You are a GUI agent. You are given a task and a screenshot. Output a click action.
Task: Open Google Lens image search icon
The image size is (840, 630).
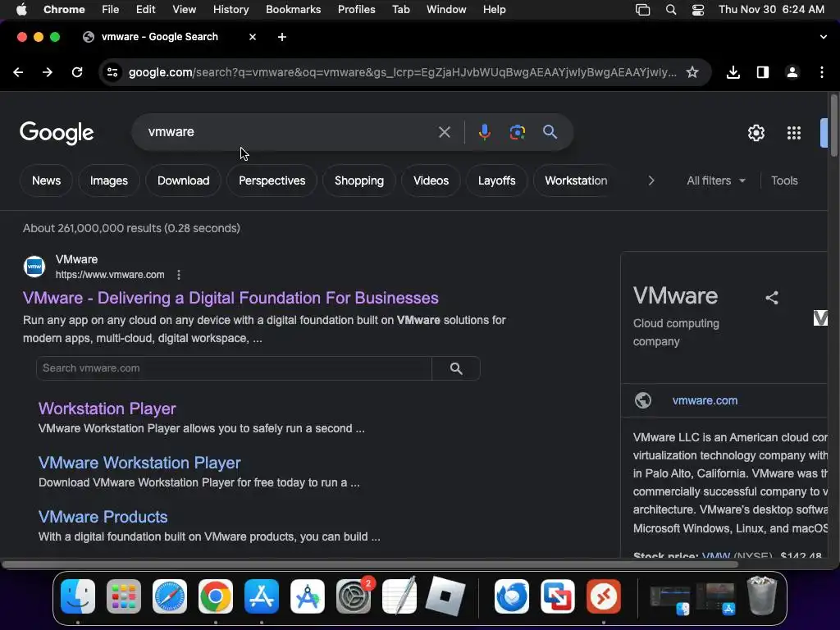click(x=517, y=132)
